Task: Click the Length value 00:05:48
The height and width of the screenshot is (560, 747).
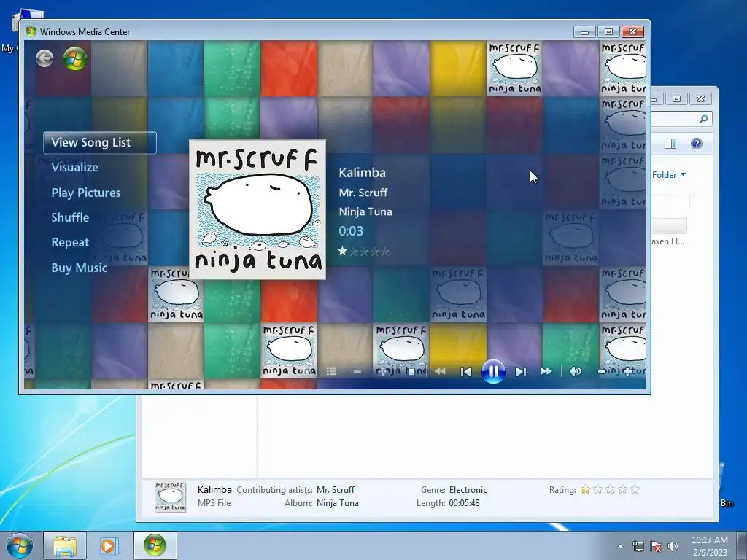Action: click(464, 503)
